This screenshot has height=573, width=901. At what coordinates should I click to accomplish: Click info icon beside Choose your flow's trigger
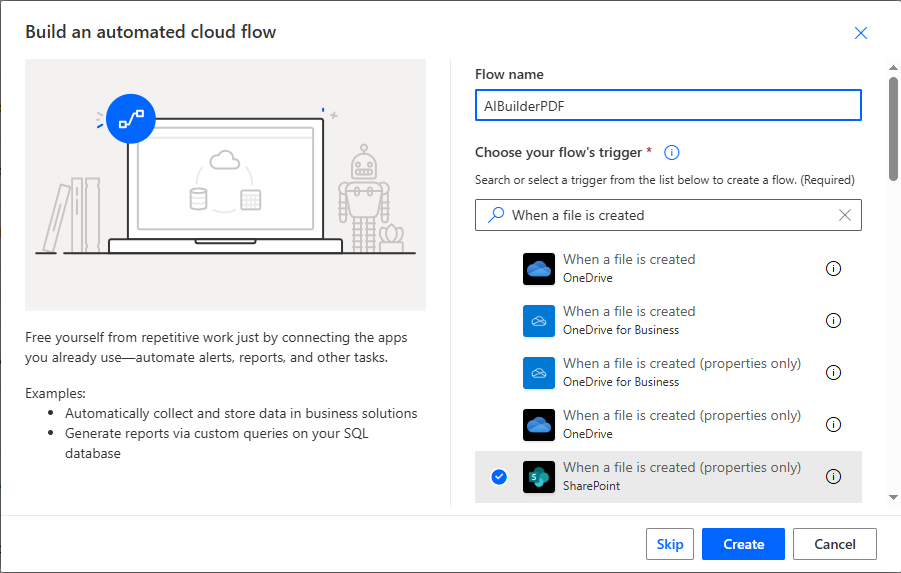tap(672, 153)
